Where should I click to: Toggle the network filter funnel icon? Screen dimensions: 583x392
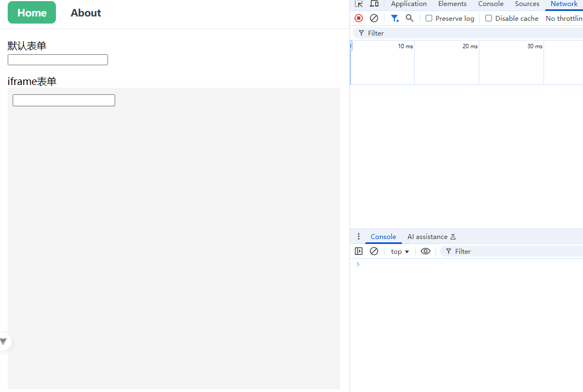[394, 18]
